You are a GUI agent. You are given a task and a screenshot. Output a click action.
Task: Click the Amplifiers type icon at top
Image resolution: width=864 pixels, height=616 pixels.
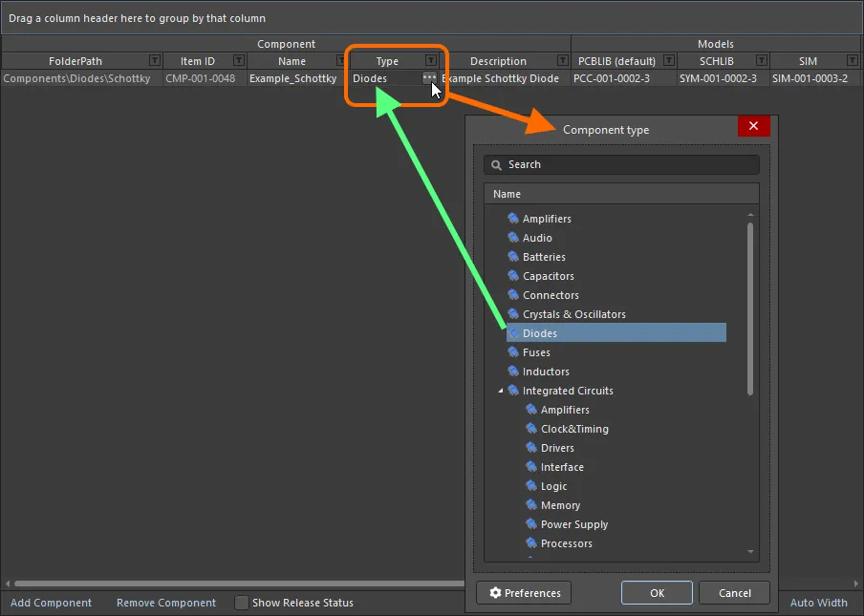[513, 219]
